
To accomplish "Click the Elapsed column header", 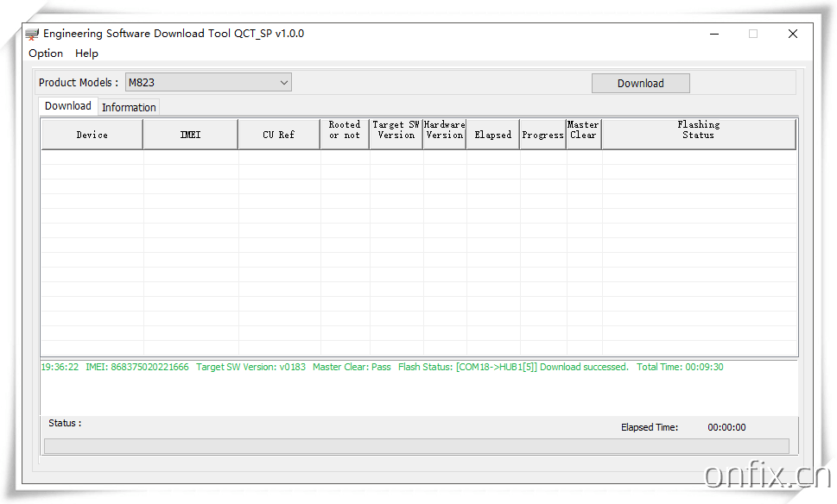I will tap(492, 135).
